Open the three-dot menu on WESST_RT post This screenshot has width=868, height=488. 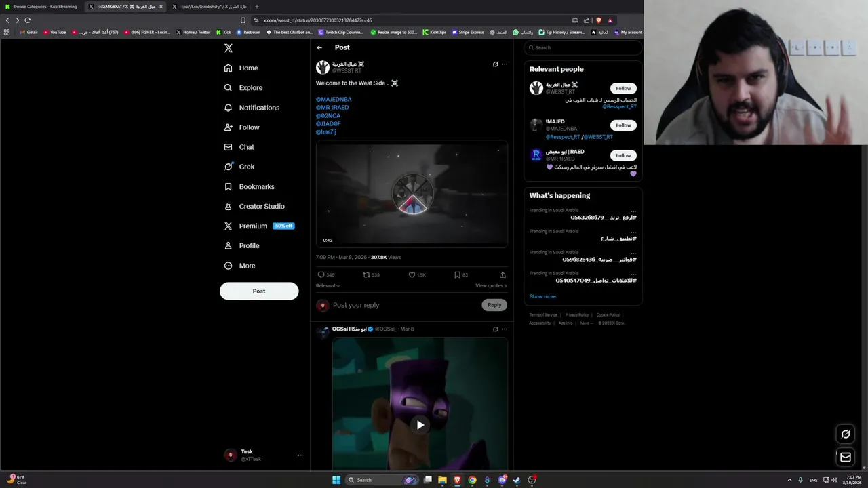tap(505, 64)
